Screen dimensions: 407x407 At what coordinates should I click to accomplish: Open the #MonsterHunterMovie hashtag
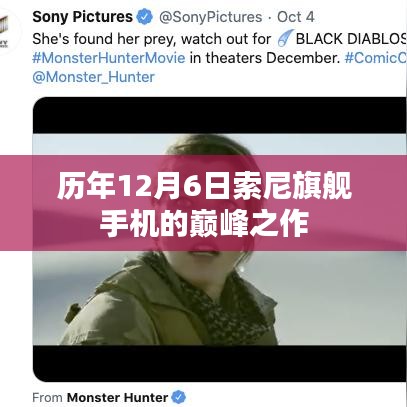(x=109, y=58)
